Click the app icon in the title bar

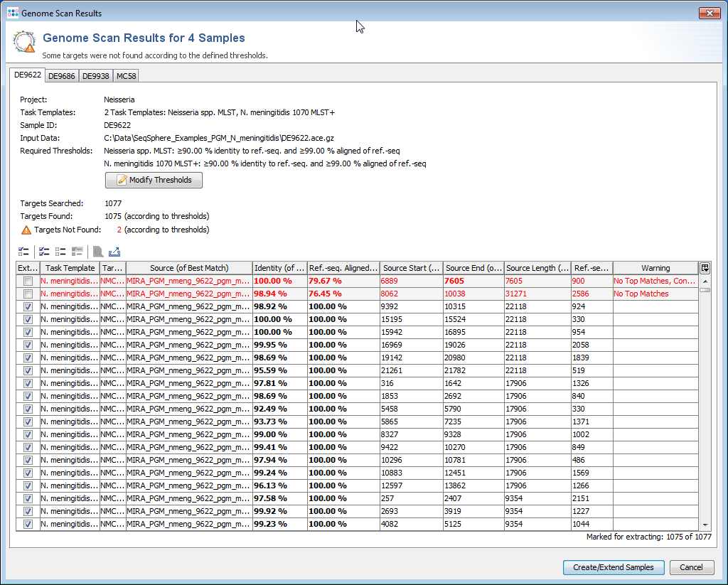point(13,13)
